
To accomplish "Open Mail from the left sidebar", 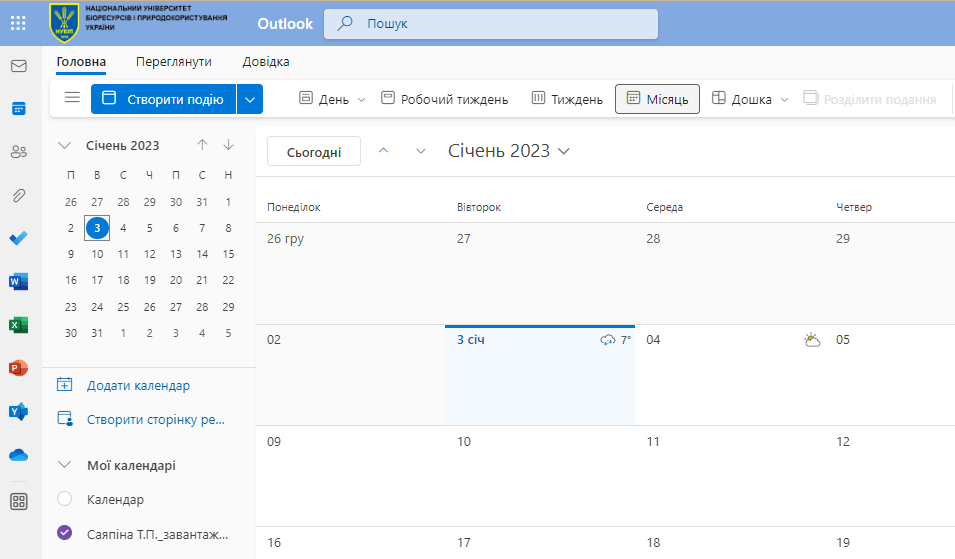I will click(18, 66).
